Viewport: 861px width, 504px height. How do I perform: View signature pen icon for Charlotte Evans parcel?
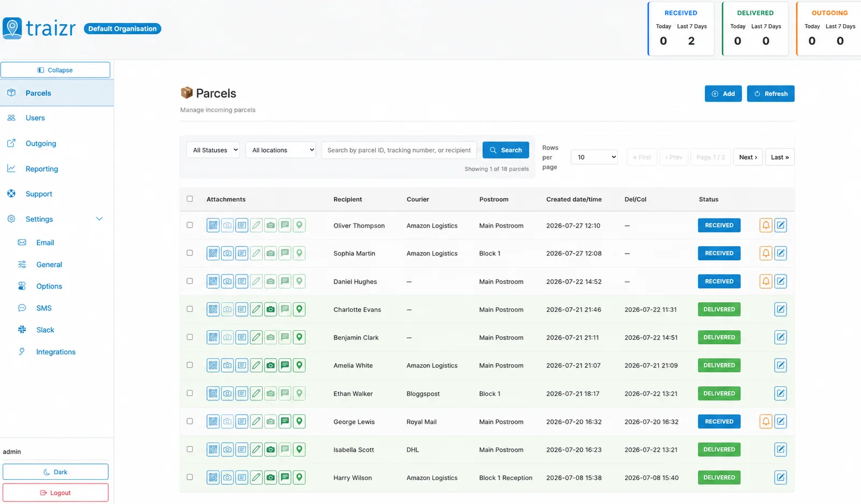tap(257, 309)
